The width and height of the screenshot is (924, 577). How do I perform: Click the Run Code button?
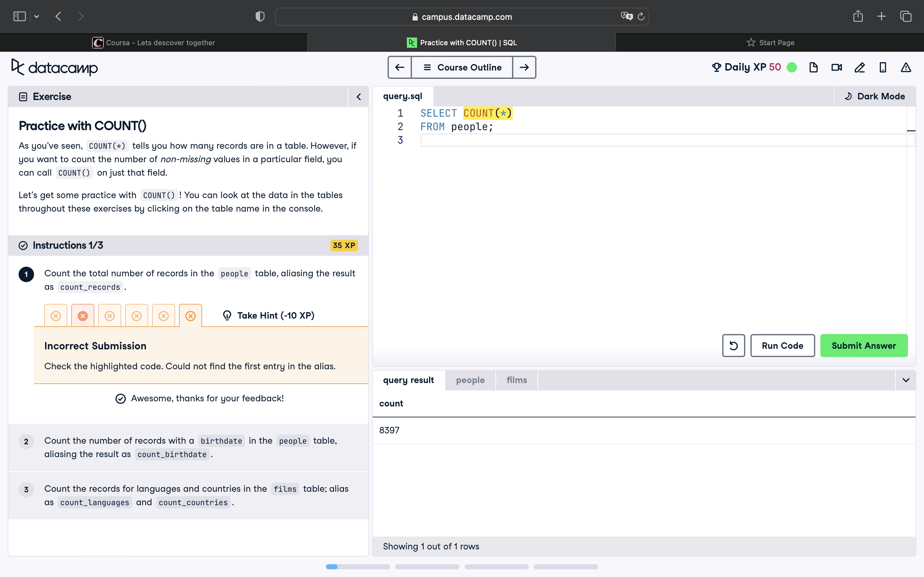tap(782, 346)
